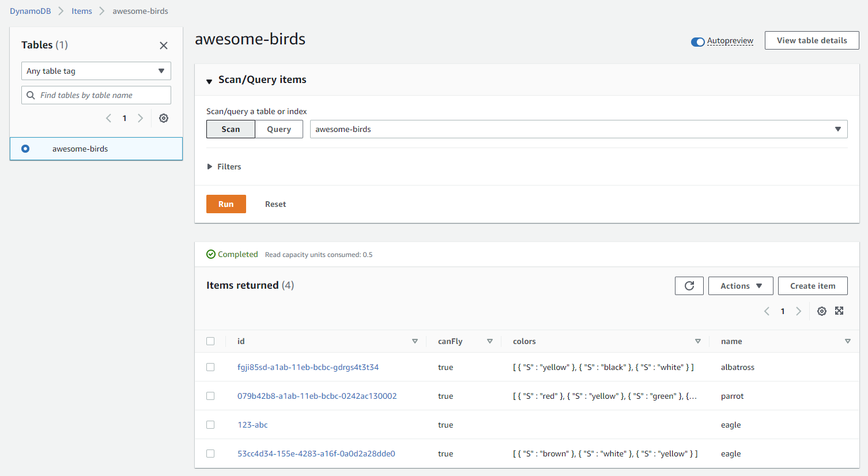
Task: Sort by canFly column arrow
Action: tap(490, 341)
